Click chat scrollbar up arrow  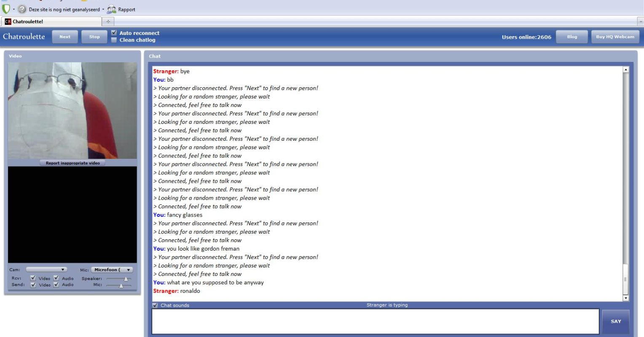[x=625, y=70]
